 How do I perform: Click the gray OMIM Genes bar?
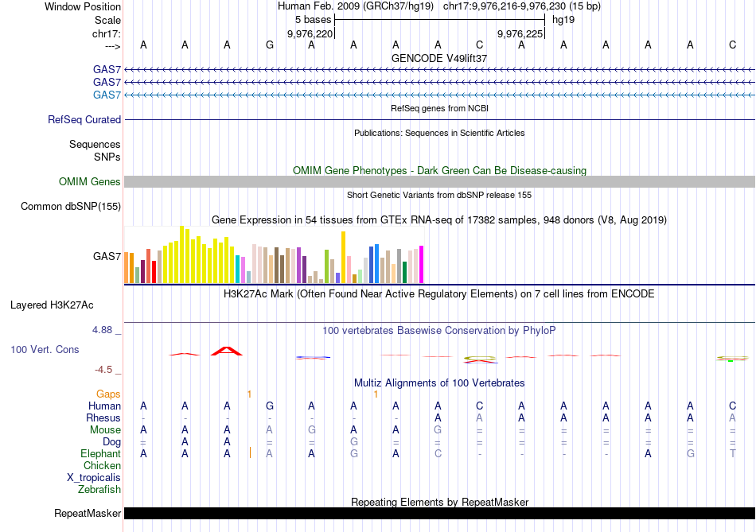pyautogui.click(x=439, y=181)
